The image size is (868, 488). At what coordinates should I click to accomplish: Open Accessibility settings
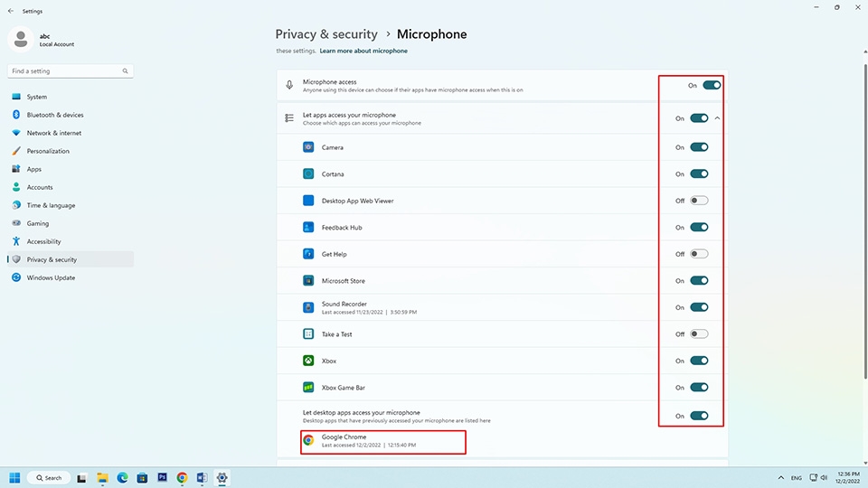click(x=71, y=241)
